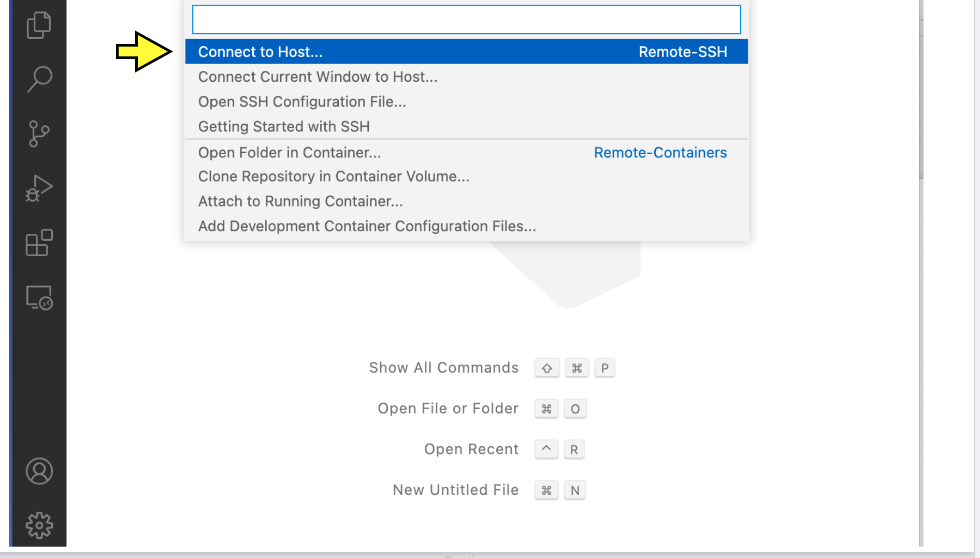Open the Extensions view icon
Image resolution: width=980 pixels, height=558 pixels.
tap(39, 243)
